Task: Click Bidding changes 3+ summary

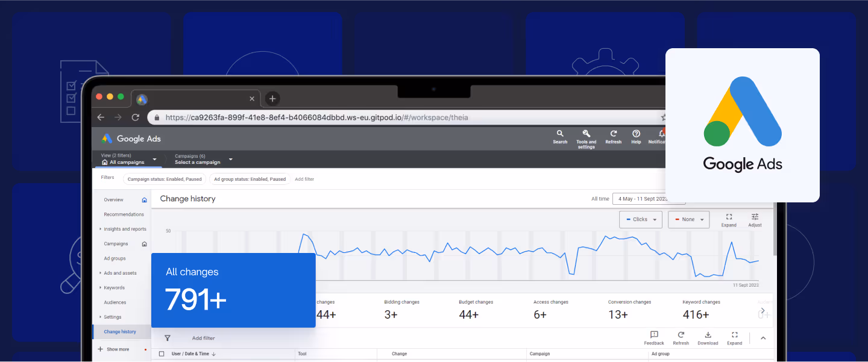Action: pyautogui.click(x=401, y=309)
